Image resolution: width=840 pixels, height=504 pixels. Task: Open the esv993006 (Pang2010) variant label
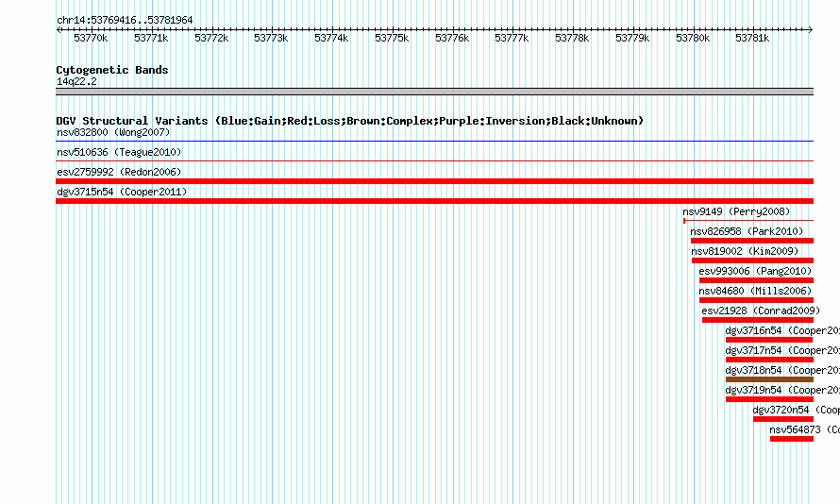pos(755,271)
